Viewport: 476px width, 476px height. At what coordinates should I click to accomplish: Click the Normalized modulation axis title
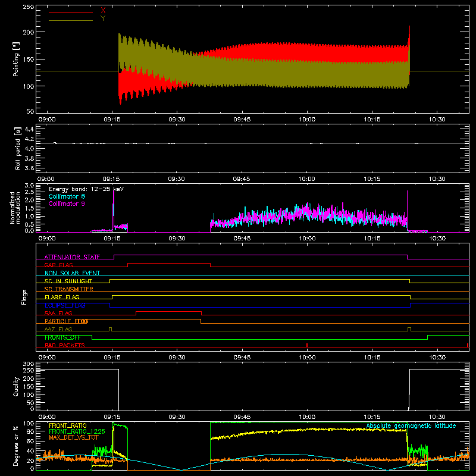coord(15,208)
